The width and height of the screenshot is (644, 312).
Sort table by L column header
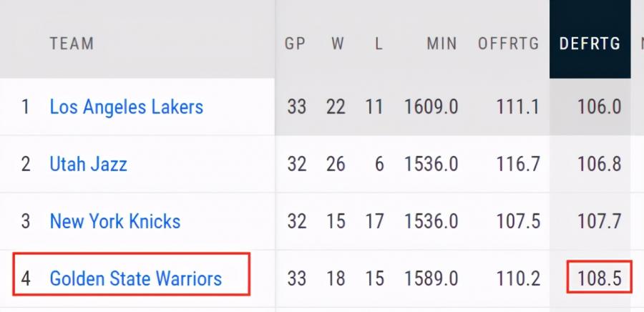click(379, 43)
